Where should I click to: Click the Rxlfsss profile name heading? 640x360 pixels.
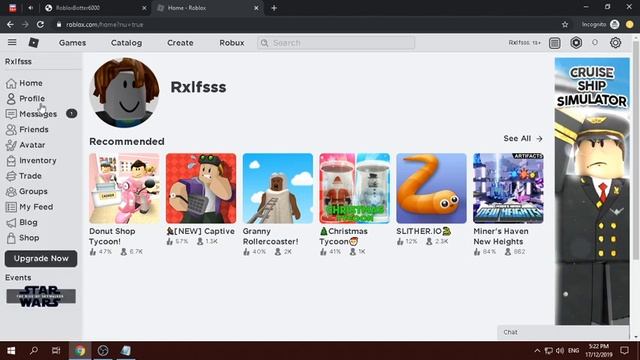tap(198, 87)
